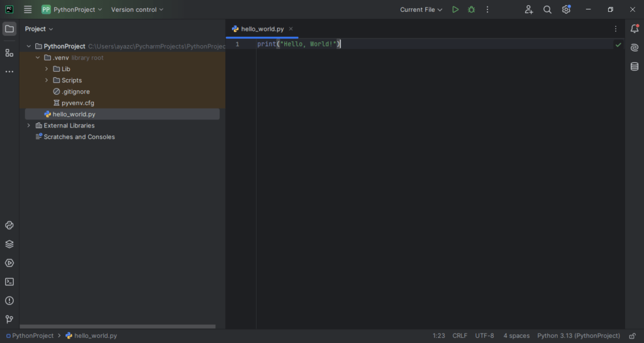Open the Version control dropdown
644x343 pixels.
[137, 9]
